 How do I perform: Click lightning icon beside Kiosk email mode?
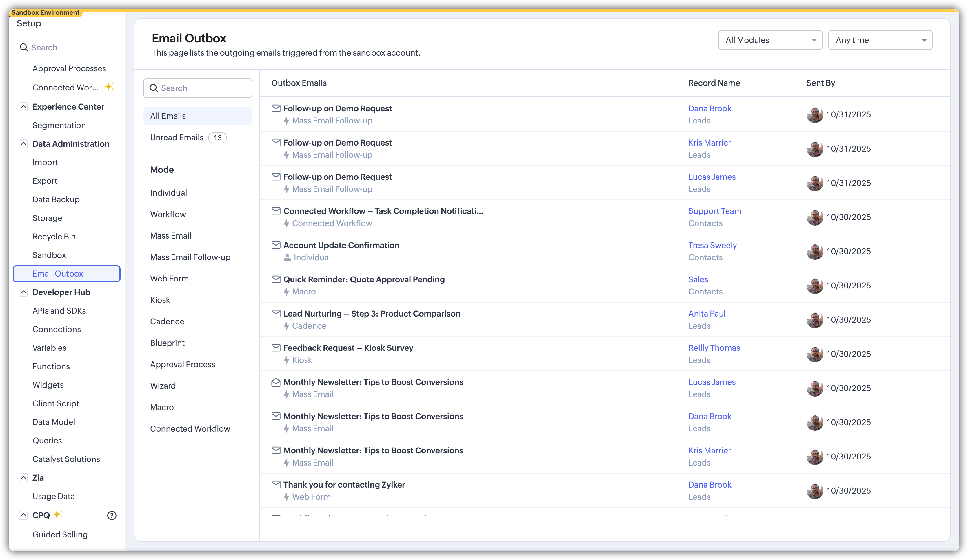(x=286, y=360)
